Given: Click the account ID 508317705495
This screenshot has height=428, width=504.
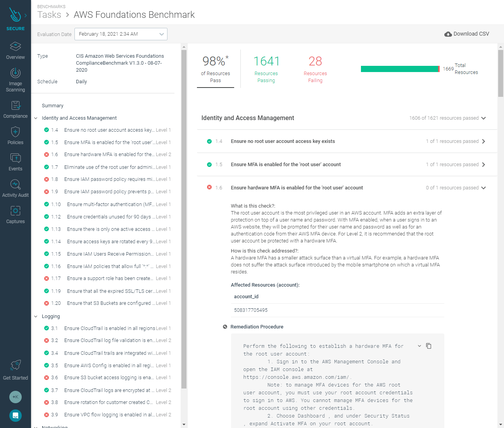Looking at the screenshot, I should 251,310.
